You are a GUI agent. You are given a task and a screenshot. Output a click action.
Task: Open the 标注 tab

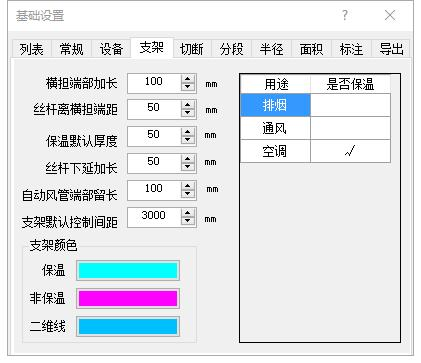351,49
